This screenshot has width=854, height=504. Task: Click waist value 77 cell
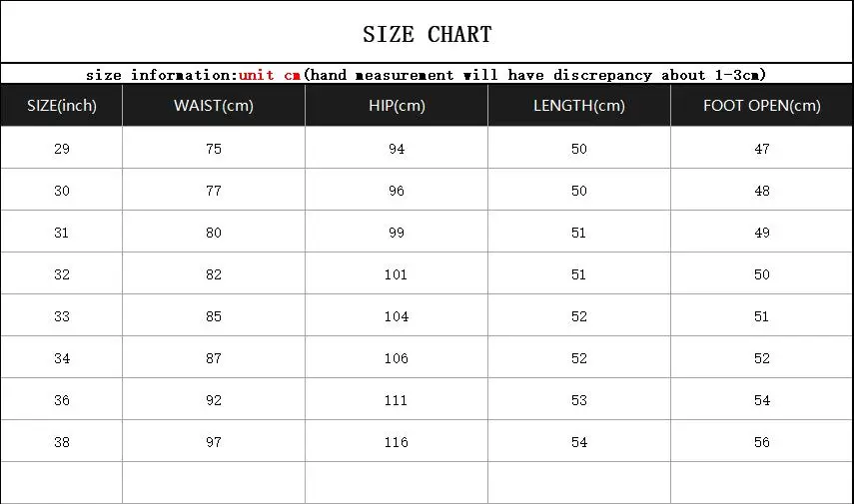coord(214,190)
